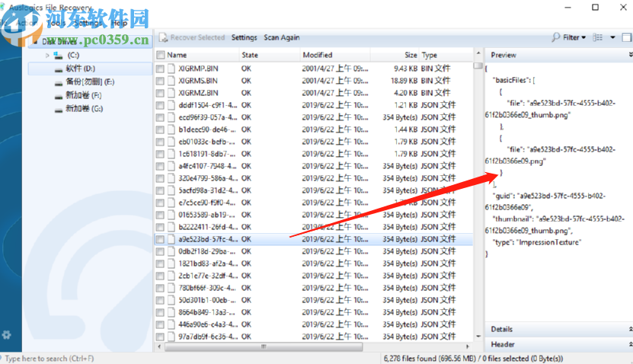Check the box for XIGRMS.BIN
Image resolution: width=633 pixels, height=364 pixels.
pos(160,81)
